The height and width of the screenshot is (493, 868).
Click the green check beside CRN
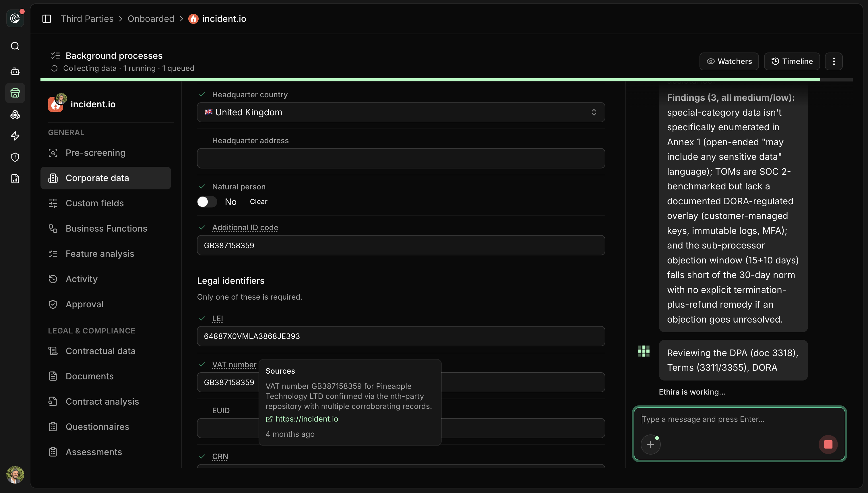pyautogui.click(x=202, y=457)
